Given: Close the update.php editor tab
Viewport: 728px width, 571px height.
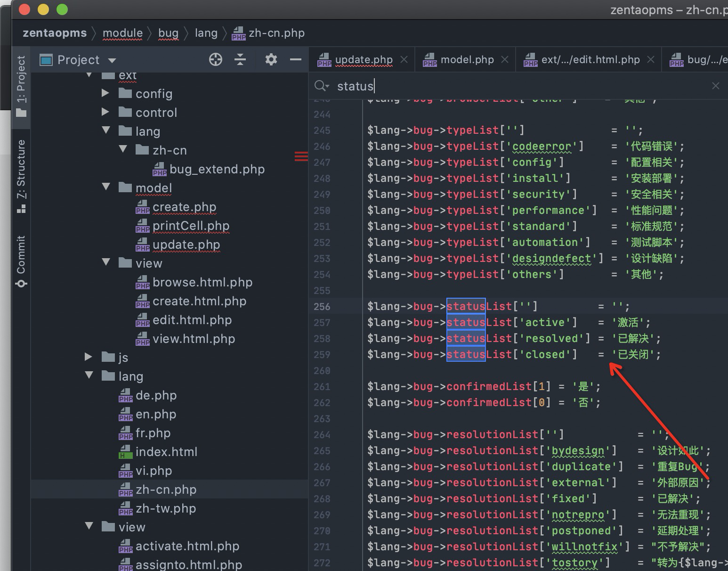Looking at the screenshot, I should [404, 59].
